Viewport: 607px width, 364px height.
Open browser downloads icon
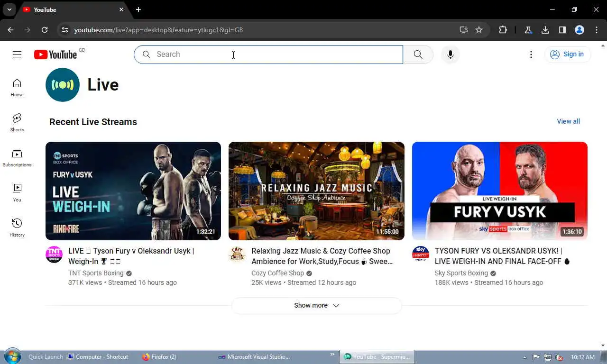(x=545, y=30)
